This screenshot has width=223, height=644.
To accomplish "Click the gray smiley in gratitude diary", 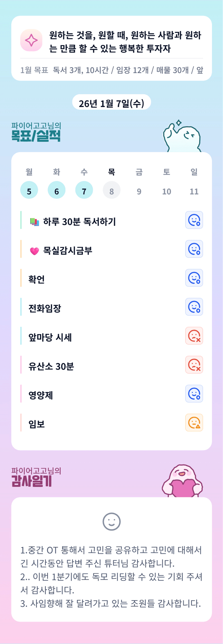I will coord(111,521).
